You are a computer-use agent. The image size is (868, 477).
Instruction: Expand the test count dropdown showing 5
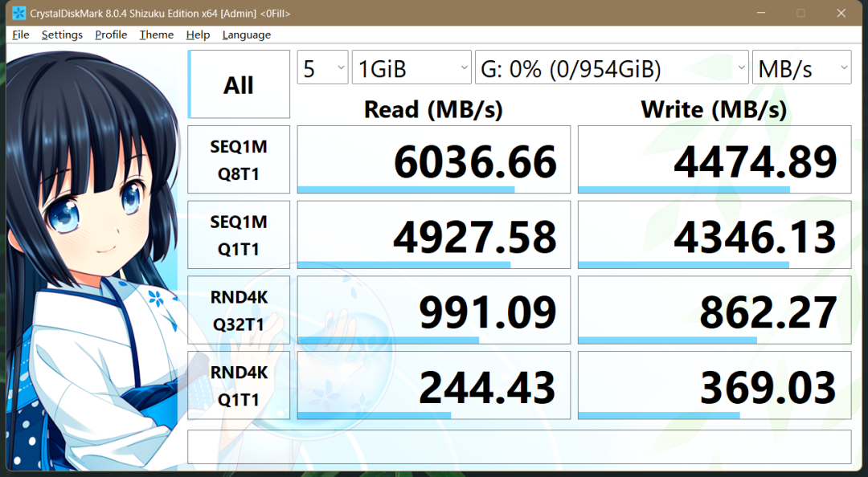coord(323,67)
